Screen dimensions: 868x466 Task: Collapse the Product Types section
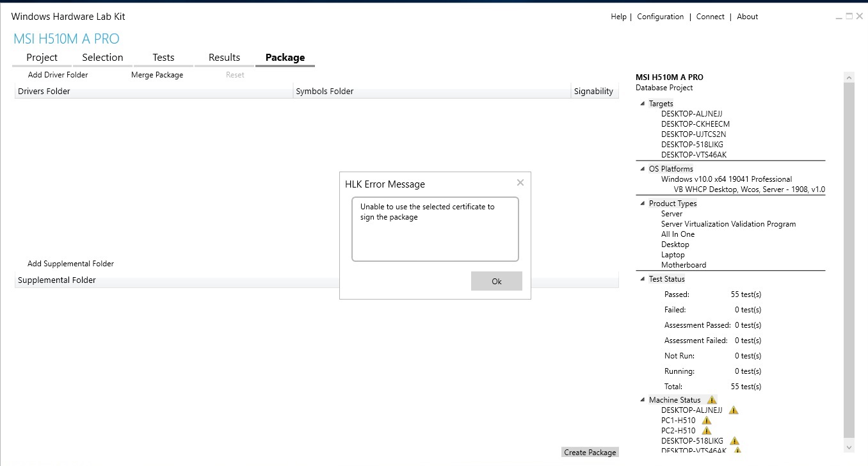click(x=643, y=203)
